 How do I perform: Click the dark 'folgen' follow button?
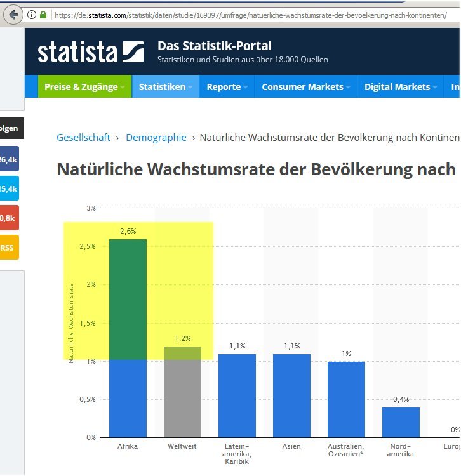click(11, 129)
